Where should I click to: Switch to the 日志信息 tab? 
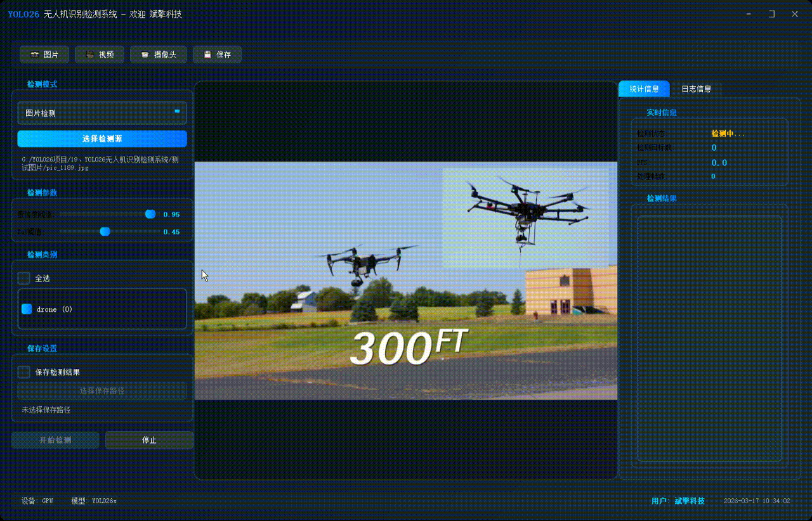(696, 89)
